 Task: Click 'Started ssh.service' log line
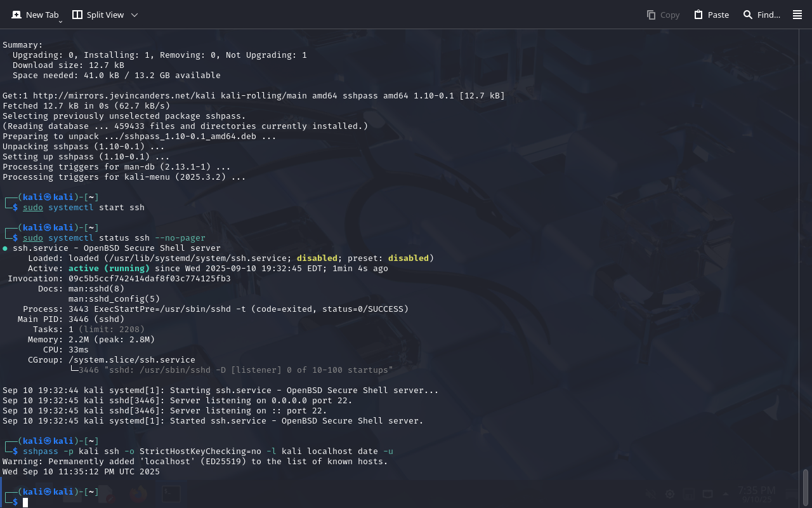(x=213, y=421)
